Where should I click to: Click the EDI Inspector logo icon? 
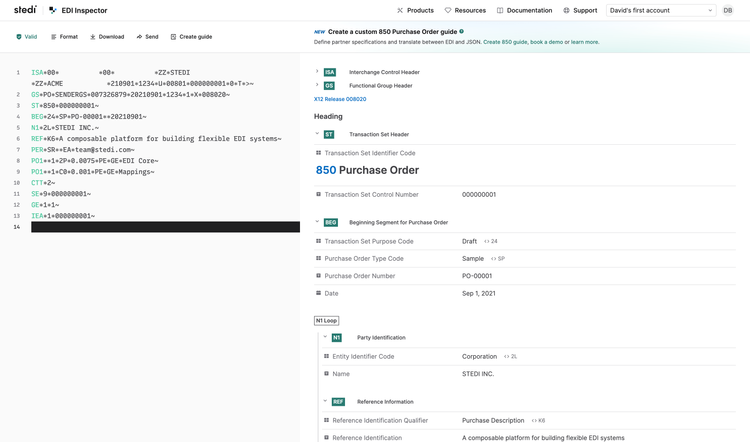point(53,10)
